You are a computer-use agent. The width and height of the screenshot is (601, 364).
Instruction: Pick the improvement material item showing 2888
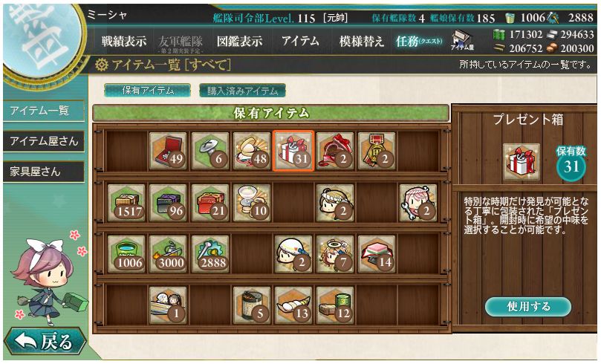pos(210,254)
